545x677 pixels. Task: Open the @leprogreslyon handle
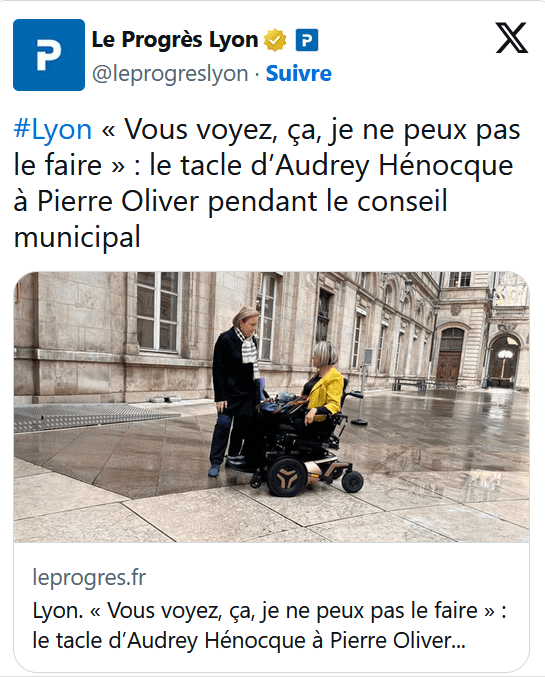click(x=170, y=73)
